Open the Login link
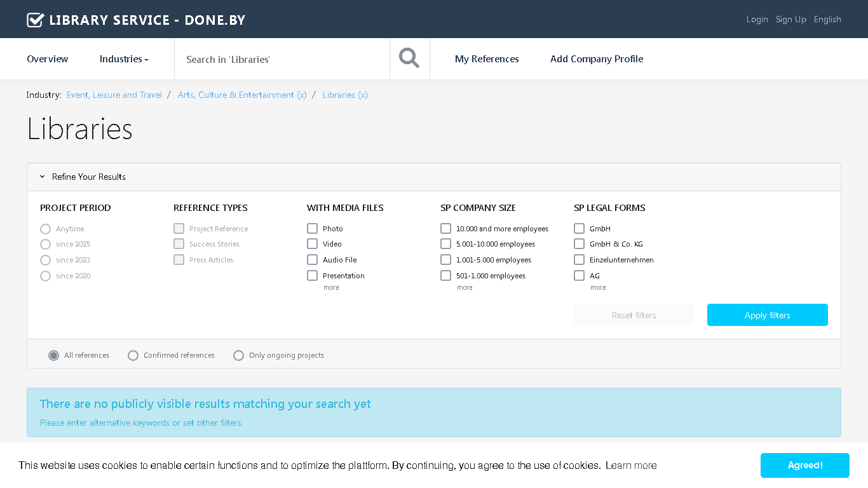The width and height of the screenshot is (868, 488). (x=757, y=20)
